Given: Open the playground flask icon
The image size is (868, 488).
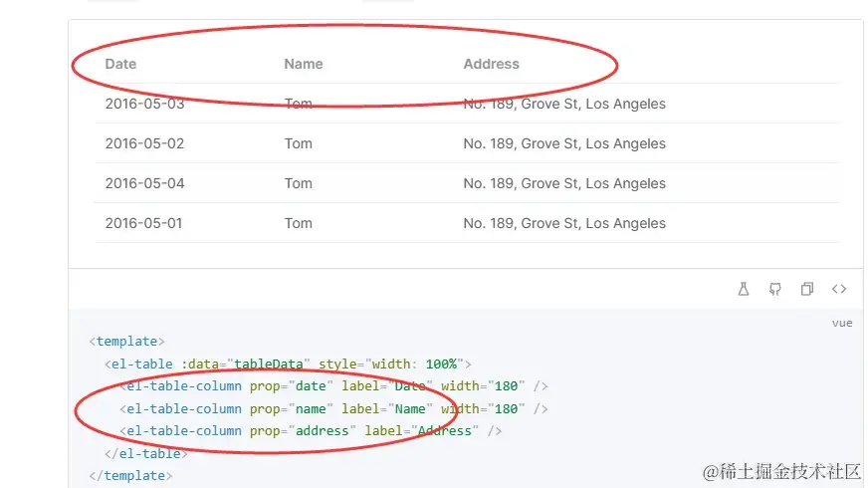Looking at the screenshot, I should tap(744, 289).
